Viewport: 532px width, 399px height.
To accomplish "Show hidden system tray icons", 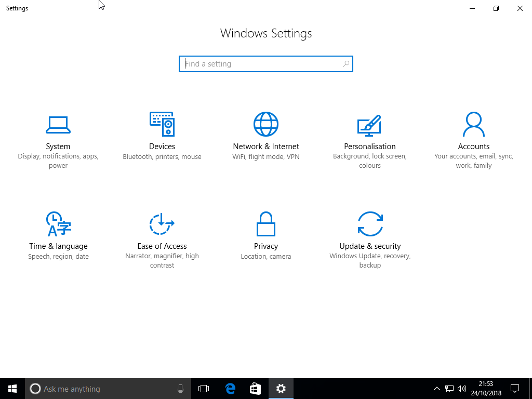I will (436, 389).
